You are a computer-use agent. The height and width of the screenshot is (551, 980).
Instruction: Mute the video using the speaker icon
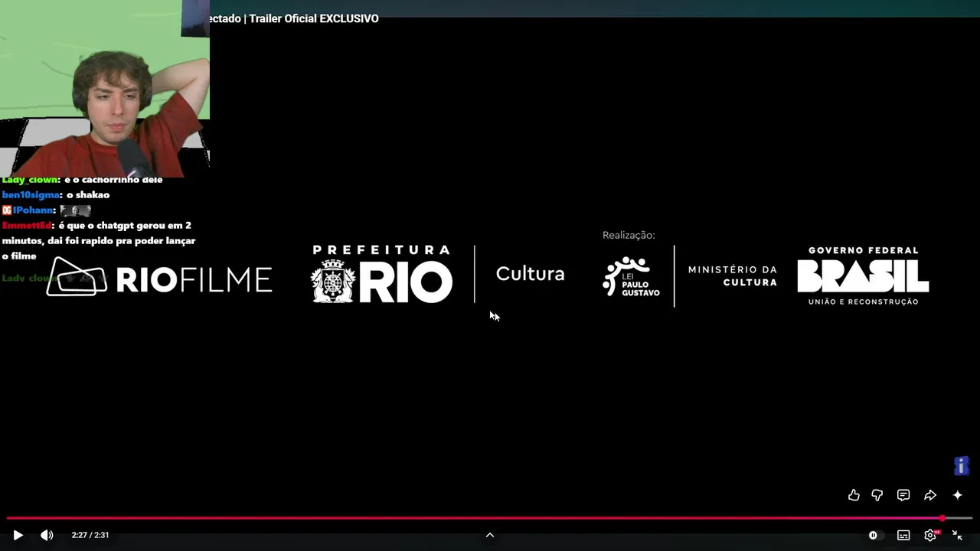[47, 535]
